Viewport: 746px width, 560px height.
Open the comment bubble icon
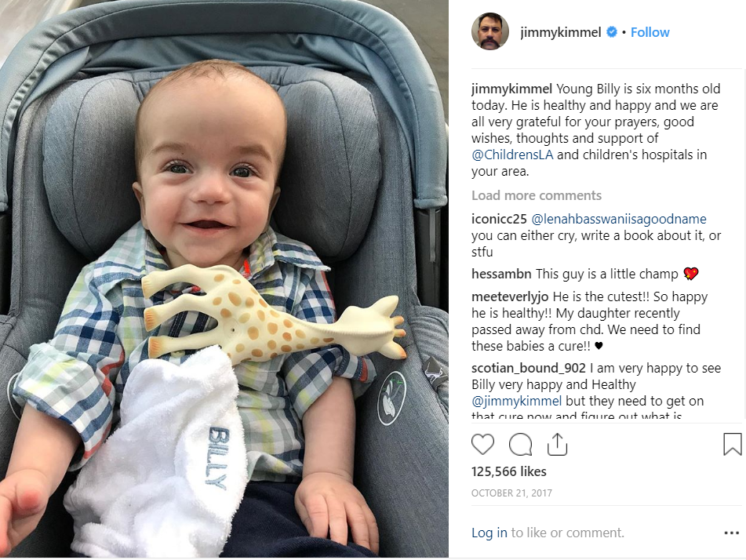pyautogui.click(x=520, y=445)
